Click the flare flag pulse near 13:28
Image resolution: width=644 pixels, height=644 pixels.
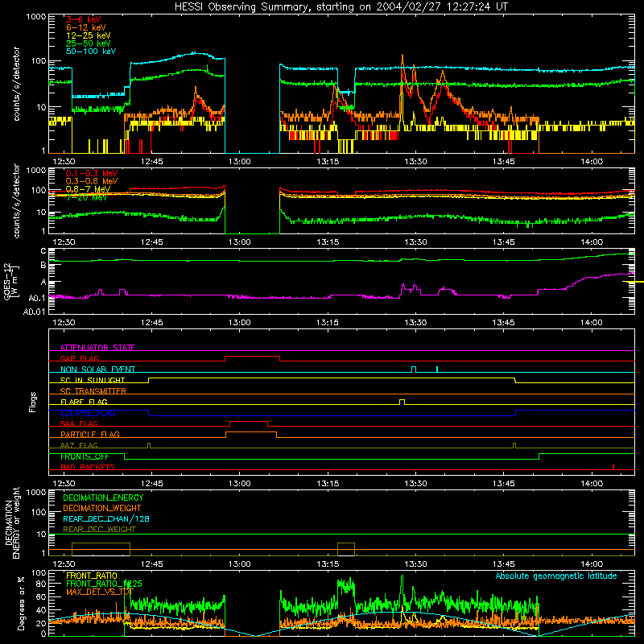tap(402, 402)
